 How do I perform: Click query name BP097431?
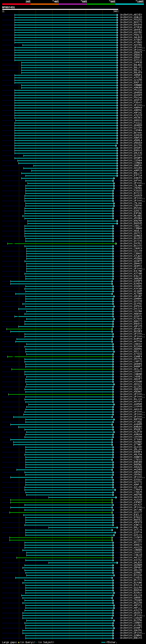click(x=8, y=8)
